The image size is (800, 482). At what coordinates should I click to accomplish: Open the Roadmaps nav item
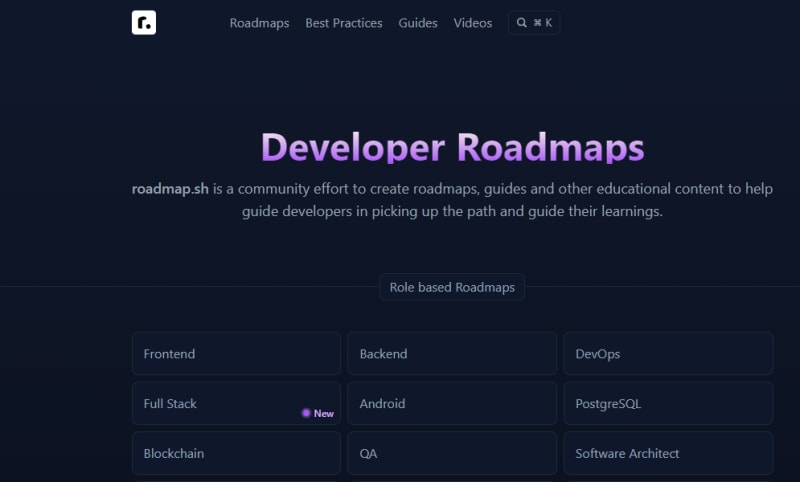click(259, 23)
